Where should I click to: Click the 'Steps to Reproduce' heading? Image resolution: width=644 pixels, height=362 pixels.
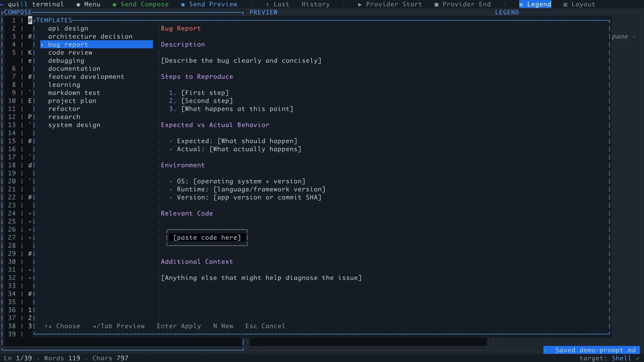coord(197,77)
